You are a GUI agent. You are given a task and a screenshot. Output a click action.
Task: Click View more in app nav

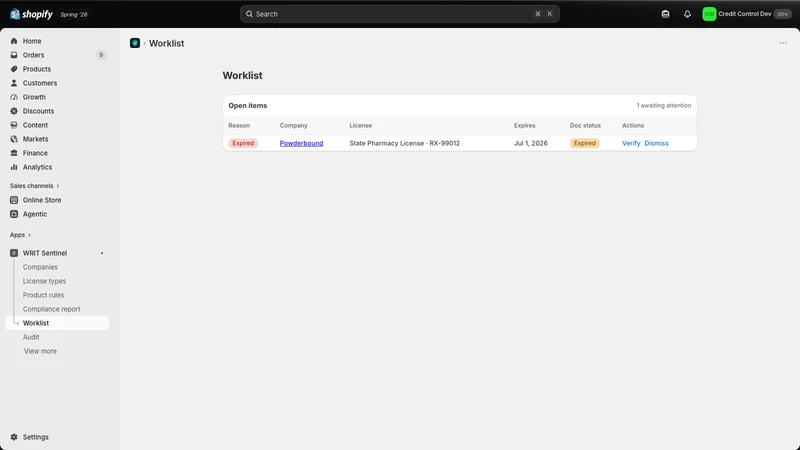tap(40, 351)
